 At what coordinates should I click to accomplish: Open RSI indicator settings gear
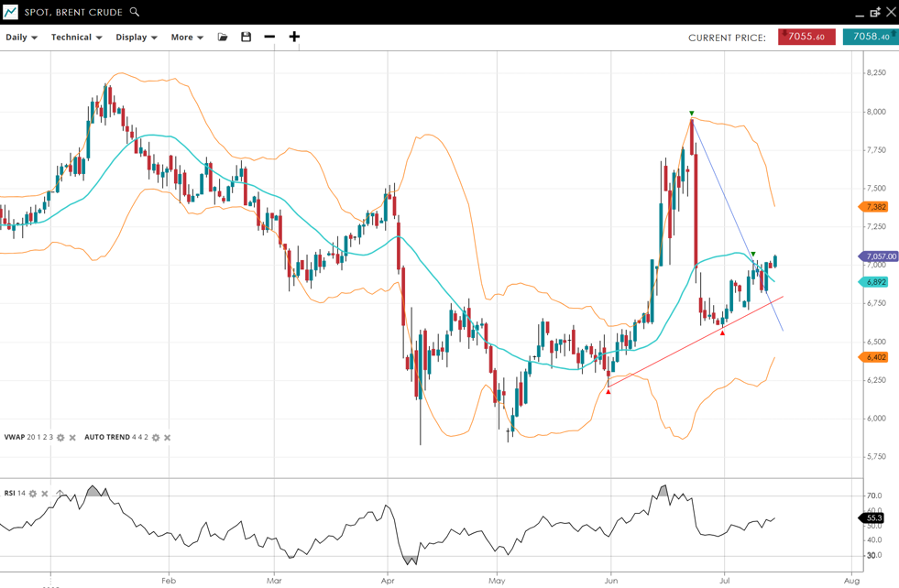(x=33, y=494)
